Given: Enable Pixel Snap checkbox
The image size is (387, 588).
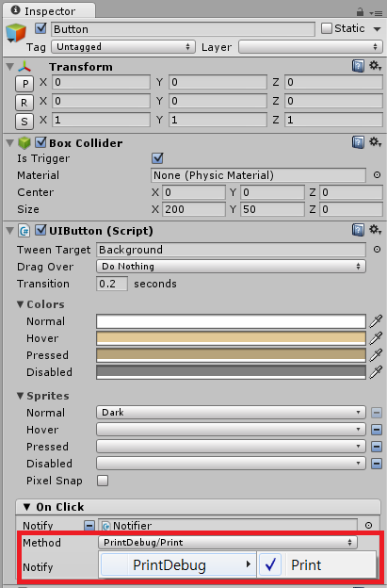Looking at the screenshot, I should coord(103,481).
